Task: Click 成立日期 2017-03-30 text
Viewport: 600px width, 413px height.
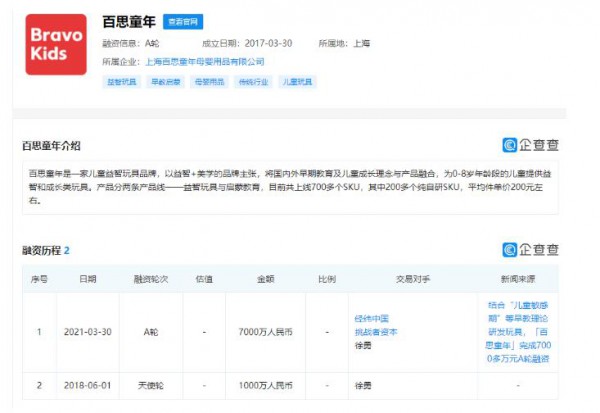Action: click(x=247, y=43)
